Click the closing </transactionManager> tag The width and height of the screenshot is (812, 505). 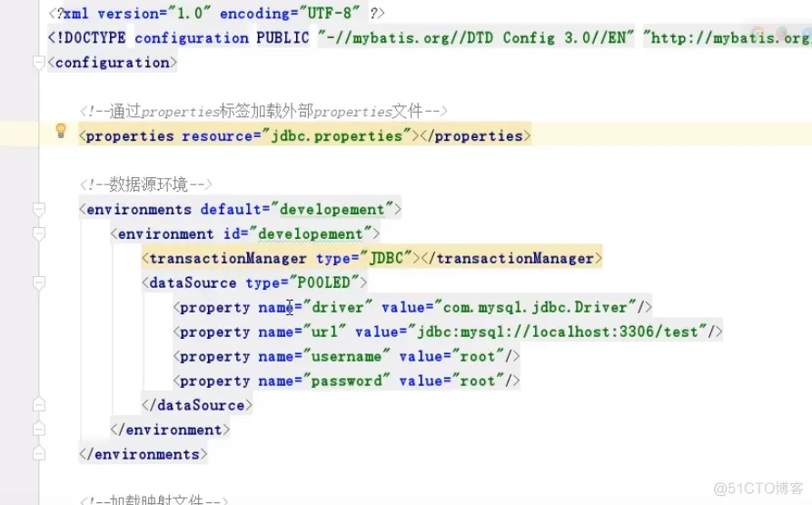click(x=511, y=258)
